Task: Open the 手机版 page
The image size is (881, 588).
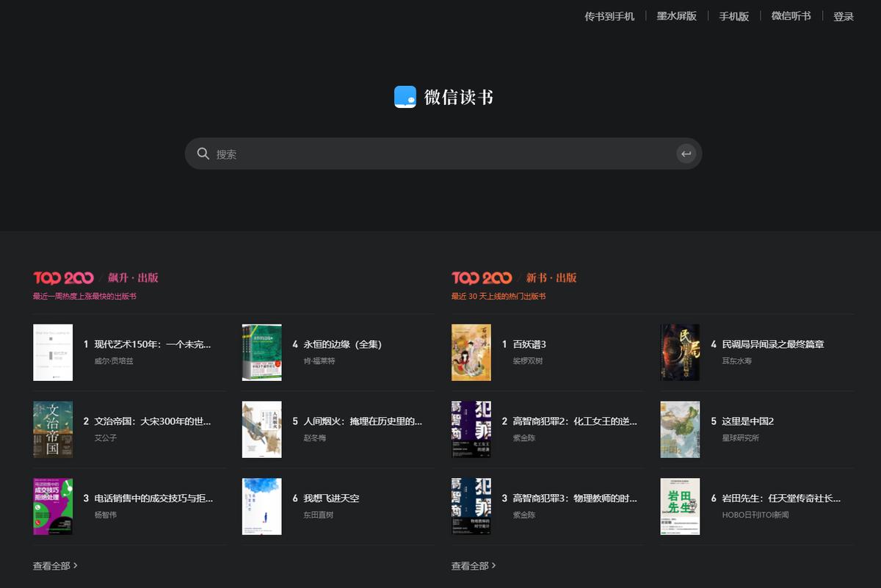Action: pyautogui.click(x=733, y=16)
